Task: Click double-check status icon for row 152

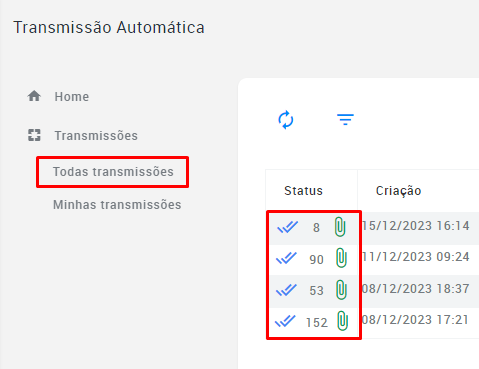Action: tap(285, 321)
